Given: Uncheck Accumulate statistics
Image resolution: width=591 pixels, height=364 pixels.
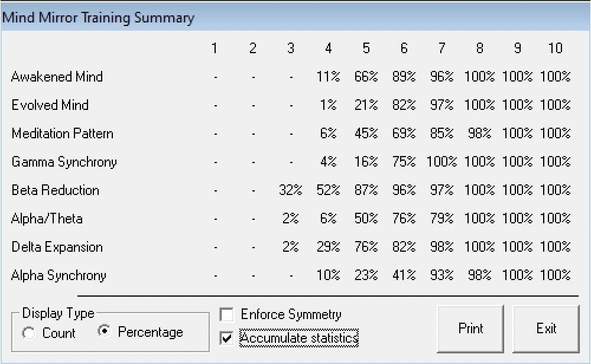Looking at the screenshot, I should tap(226, 338).
